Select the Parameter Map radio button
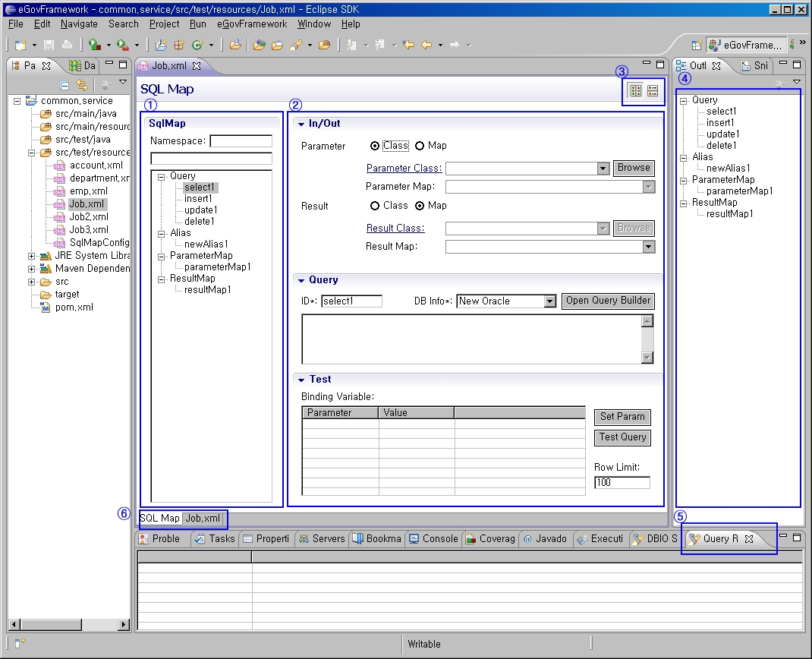Viewport: 812px width, 659px height. pos(420,146)
